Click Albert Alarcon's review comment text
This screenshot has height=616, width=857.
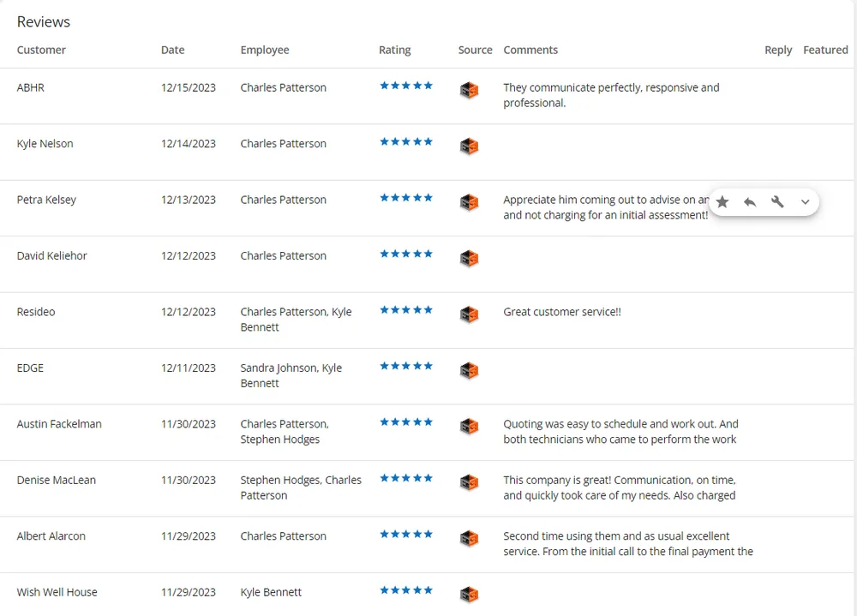pos(627,544)
